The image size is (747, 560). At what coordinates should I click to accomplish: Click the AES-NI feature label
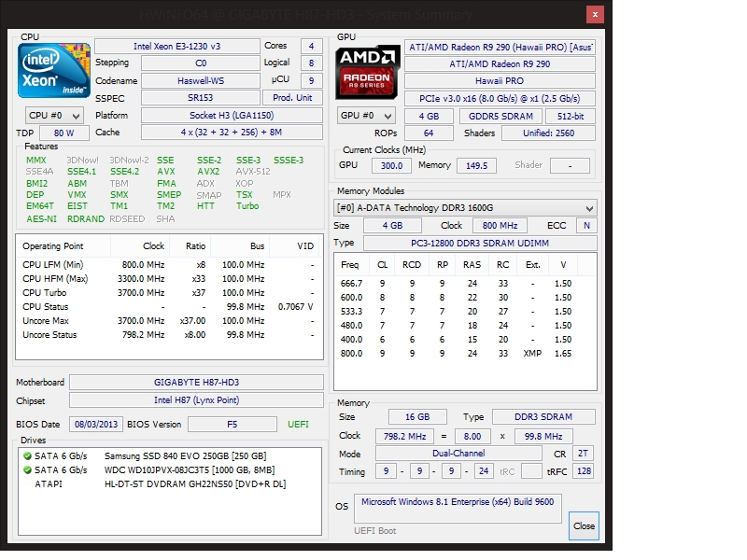click(x=41, y=219)
